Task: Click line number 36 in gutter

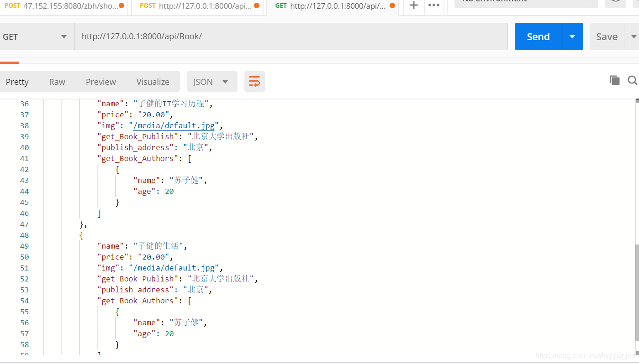Action: pos(24,104)
